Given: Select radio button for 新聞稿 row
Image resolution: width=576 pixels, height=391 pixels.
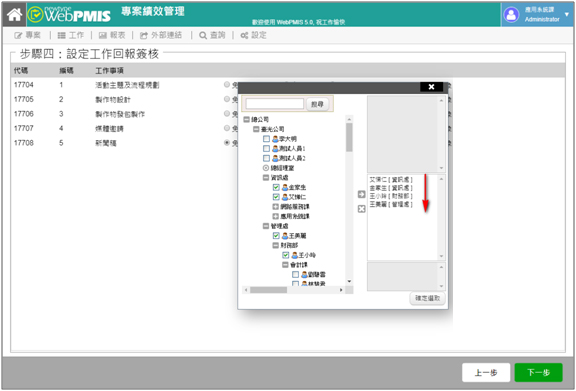Looking at the screenshot, I should point(227,143).
